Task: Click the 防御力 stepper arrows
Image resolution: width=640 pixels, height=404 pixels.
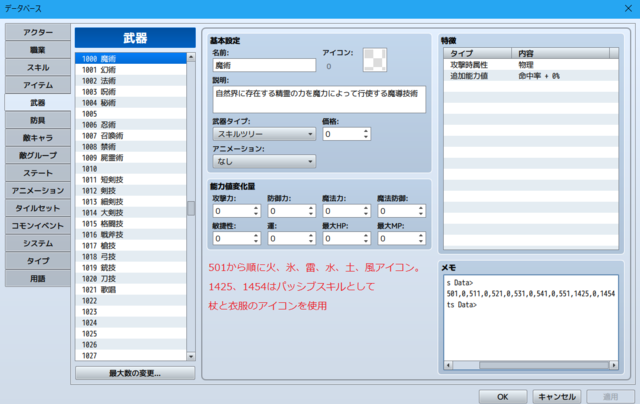Action: click(x=311, y=211)
